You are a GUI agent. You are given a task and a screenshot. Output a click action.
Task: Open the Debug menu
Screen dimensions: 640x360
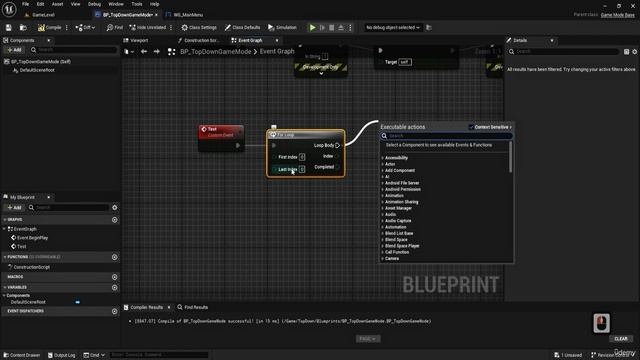coord(94,4)
